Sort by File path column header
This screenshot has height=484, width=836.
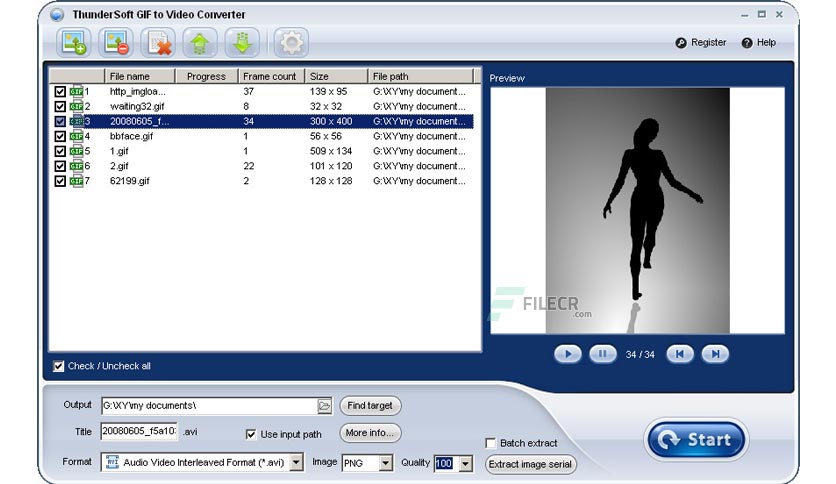[x=421, y=76]
